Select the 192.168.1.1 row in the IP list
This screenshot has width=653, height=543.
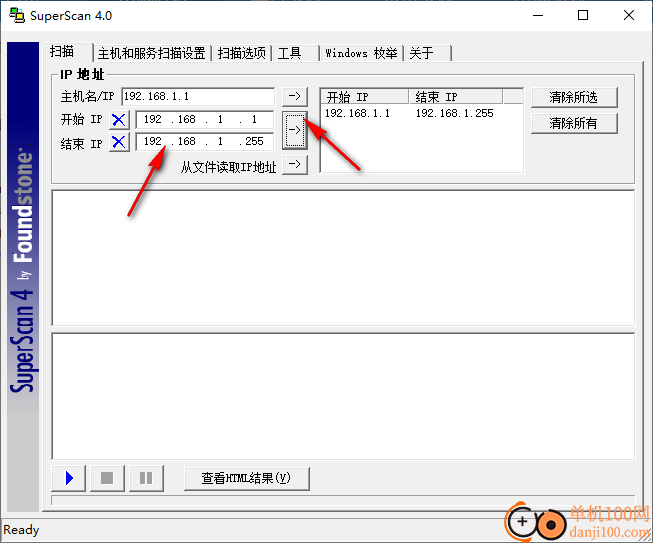pos(421,113)
